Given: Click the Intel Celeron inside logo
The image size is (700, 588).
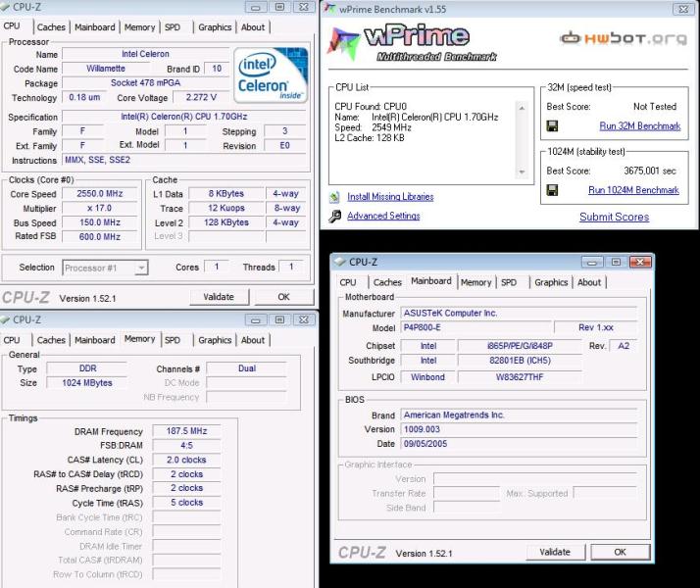Looking at the screenshot, I should [271, 75].
